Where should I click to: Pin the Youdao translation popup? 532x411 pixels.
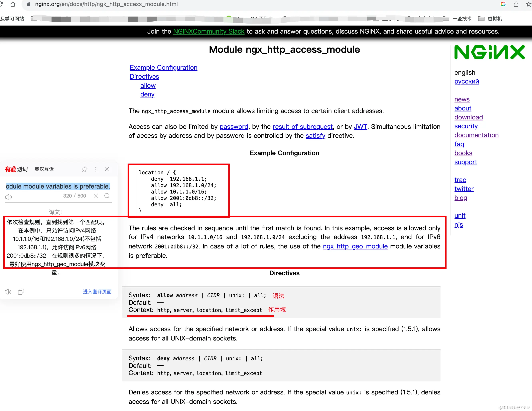(x=84, y=169)
